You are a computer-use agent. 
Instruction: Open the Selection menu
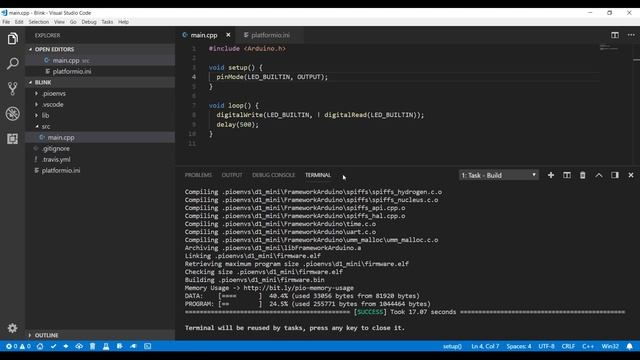pyautogui.click(x=38, y=22)
